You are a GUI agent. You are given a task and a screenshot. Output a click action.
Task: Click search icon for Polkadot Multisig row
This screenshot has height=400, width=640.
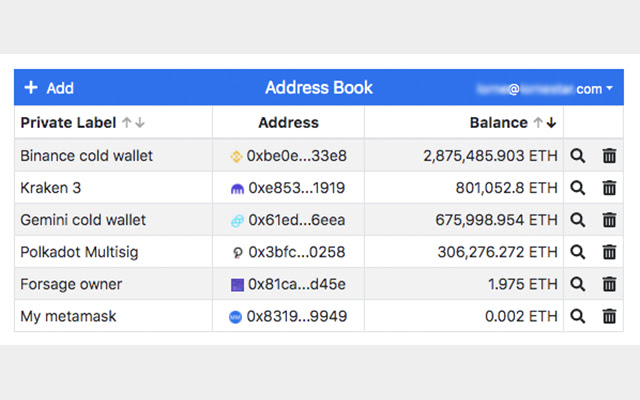(x=578, y=252)
